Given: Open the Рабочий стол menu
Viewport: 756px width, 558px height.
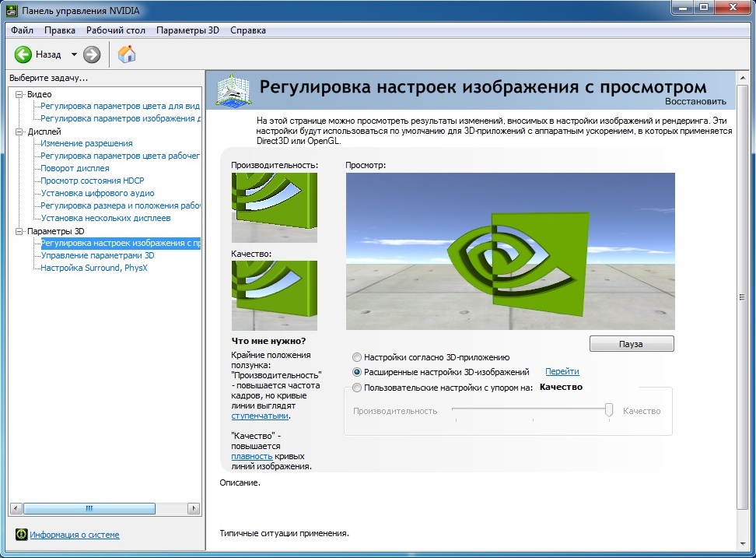Looking at the screenshot, I should [116, 30].
